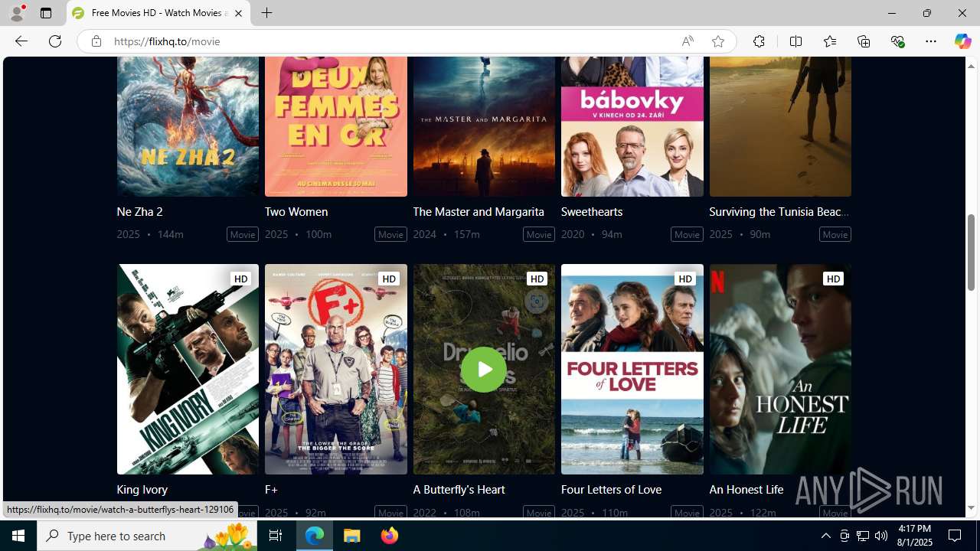Launch Firefox from the taskbar

390,536
